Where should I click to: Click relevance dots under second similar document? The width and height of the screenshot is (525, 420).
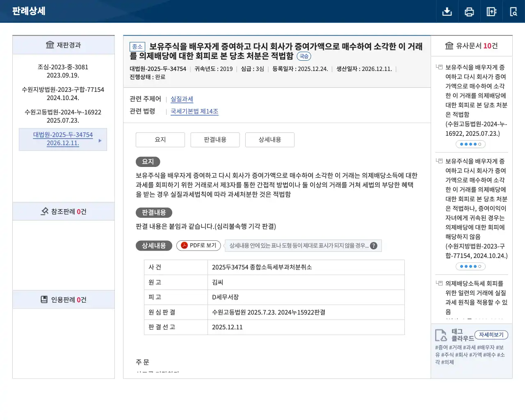tap(471, 266)
